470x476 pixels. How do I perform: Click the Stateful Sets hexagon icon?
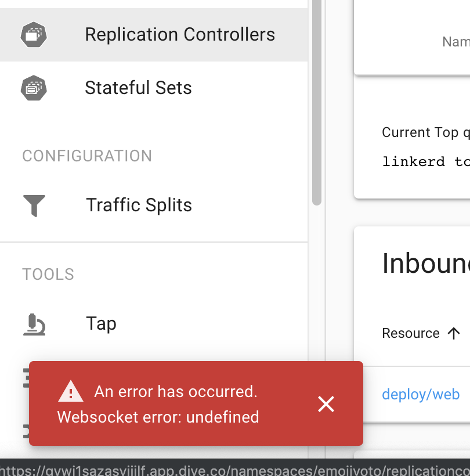tap(34, 88)
